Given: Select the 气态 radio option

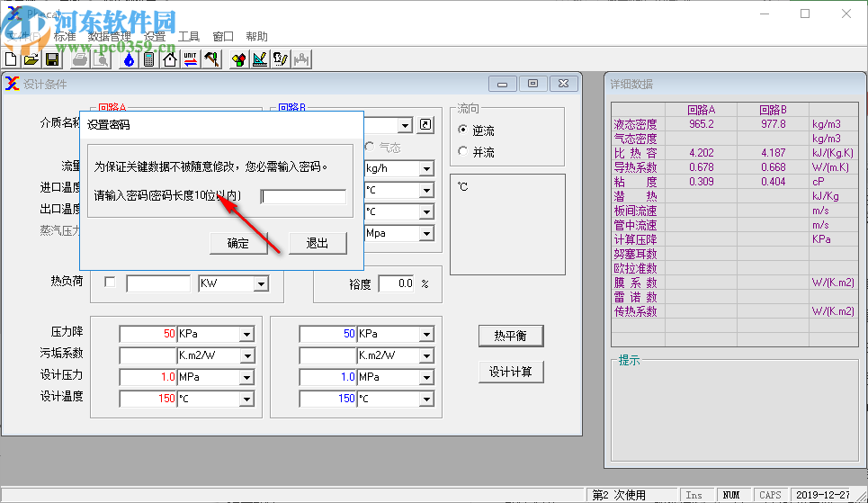Looking at the screenshot, I should tap(370, 147).
